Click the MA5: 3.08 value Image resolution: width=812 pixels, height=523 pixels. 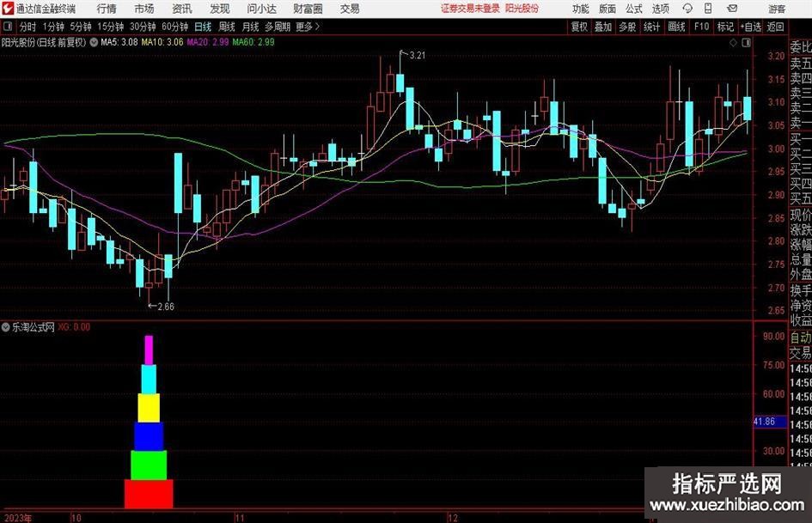point(119,42)
